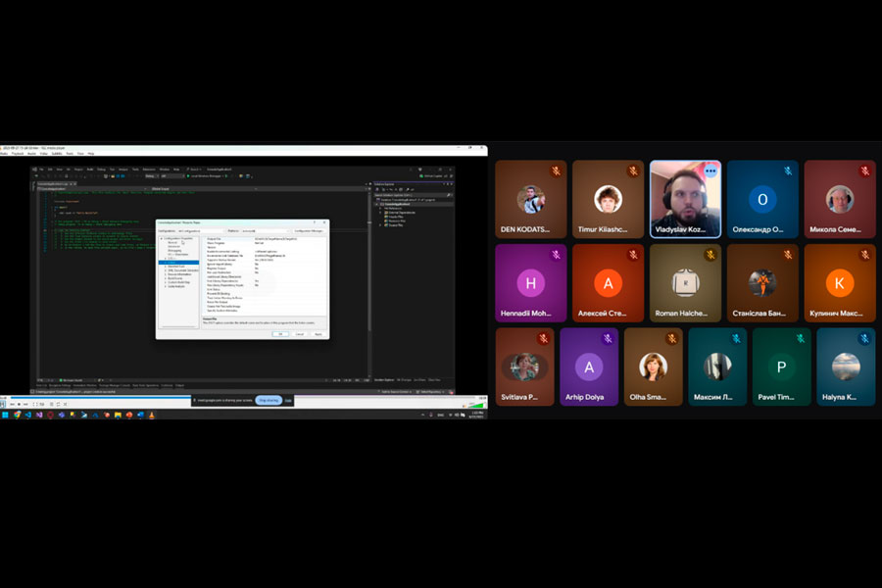Select Arhip Dolya participant tile
This screenshot has height=588, width=882.
tap(589, 367)
